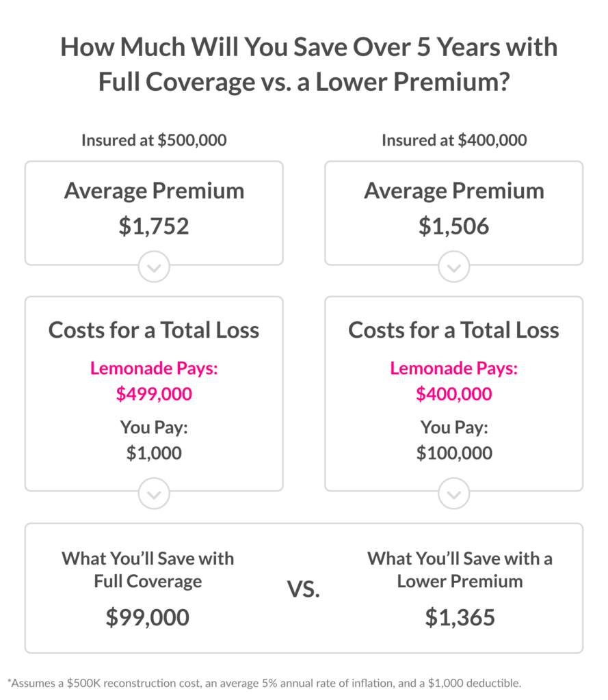This screenshot has height=700, width=608.
Task: Click the pink 'Lemonade Pays: $400,000' text
Action: [x=454, y=381]
